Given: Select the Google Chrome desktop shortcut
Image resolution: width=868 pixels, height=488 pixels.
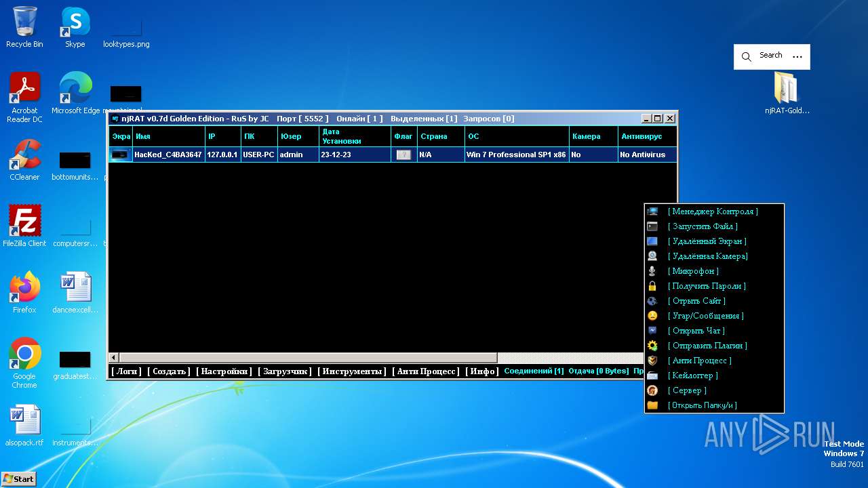Looking at the screenshot, I should point(24,363).
